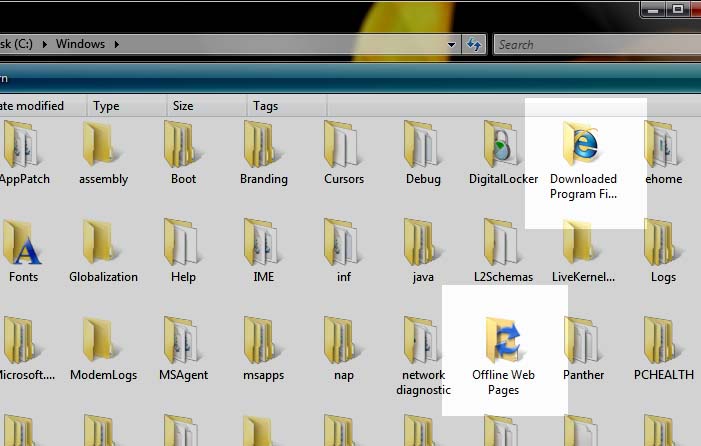Select the Globalization folder
The width and height of the screenshot is (701, 446).
tap(103, 252)
